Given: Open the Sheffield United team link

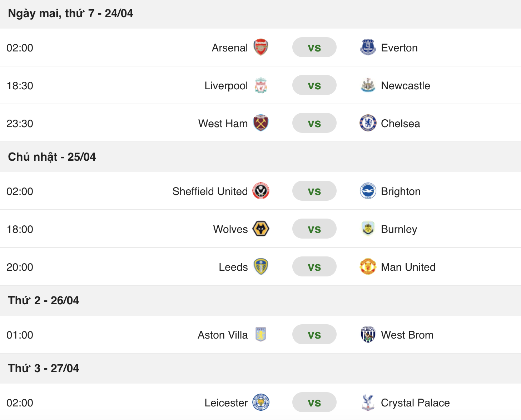Looking at the screenshot, I should pos(210,191).
